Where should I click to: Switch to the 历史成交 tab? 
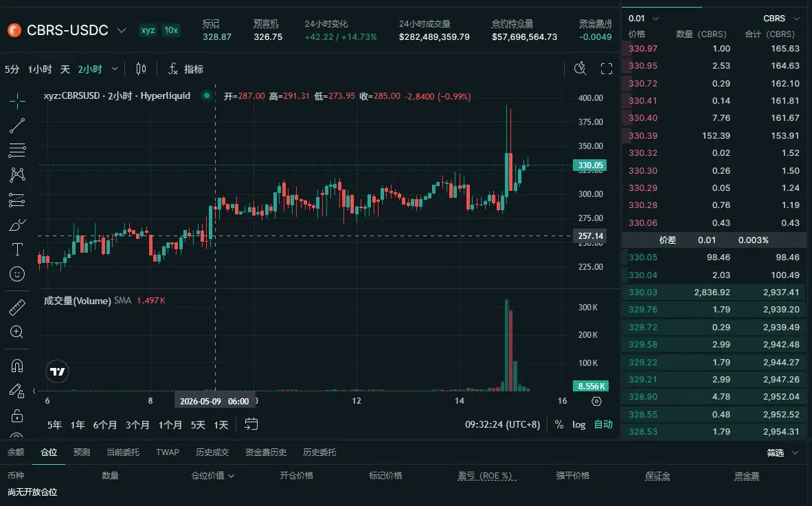coord(212,452)
